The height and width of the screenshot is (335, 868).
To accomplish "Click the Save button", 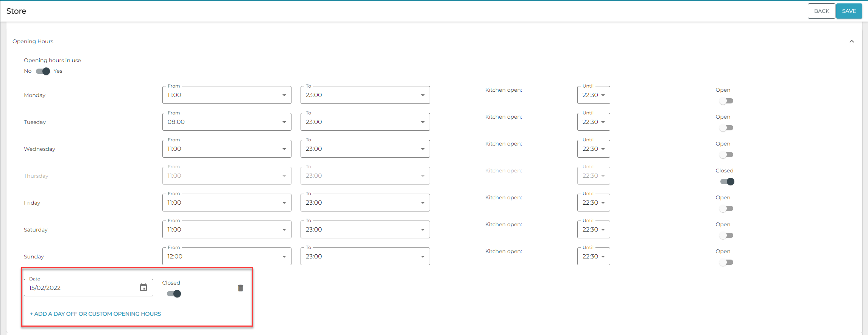I will [x=849, y=11].
